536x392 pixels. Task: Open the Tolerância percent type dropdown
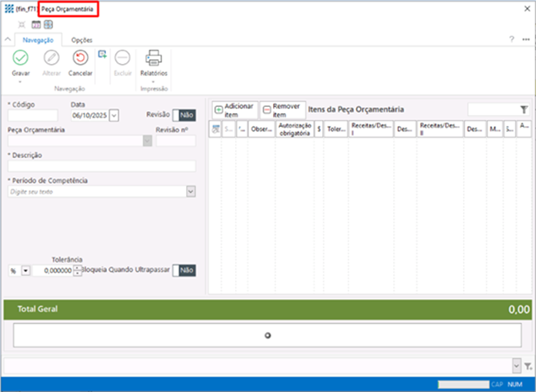click(x=25, y=271)
